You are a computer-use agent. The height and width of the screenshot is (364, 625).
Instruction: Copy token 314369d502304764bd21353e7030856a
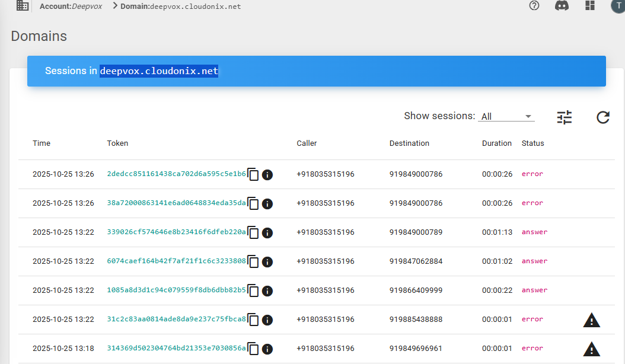point(253,349)
